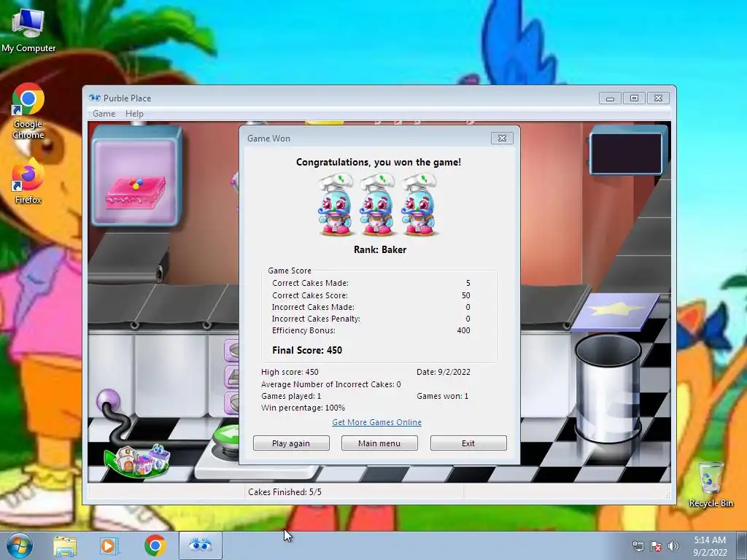Click the Exit button

pos(468,443)
